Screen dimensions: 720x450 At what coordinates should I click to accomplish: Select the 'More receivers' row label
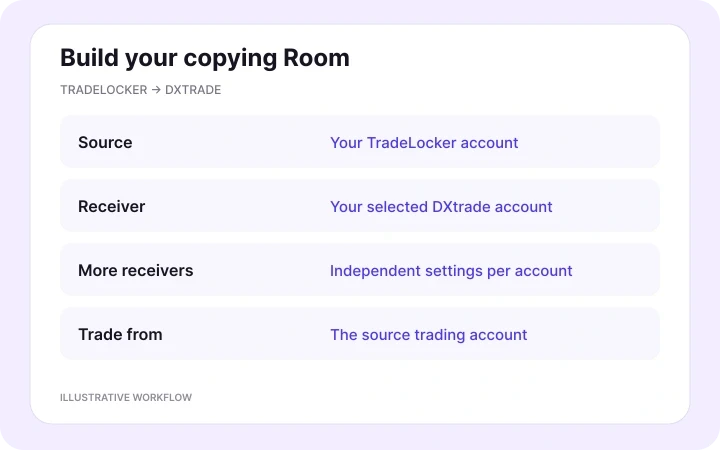[135, 270]
